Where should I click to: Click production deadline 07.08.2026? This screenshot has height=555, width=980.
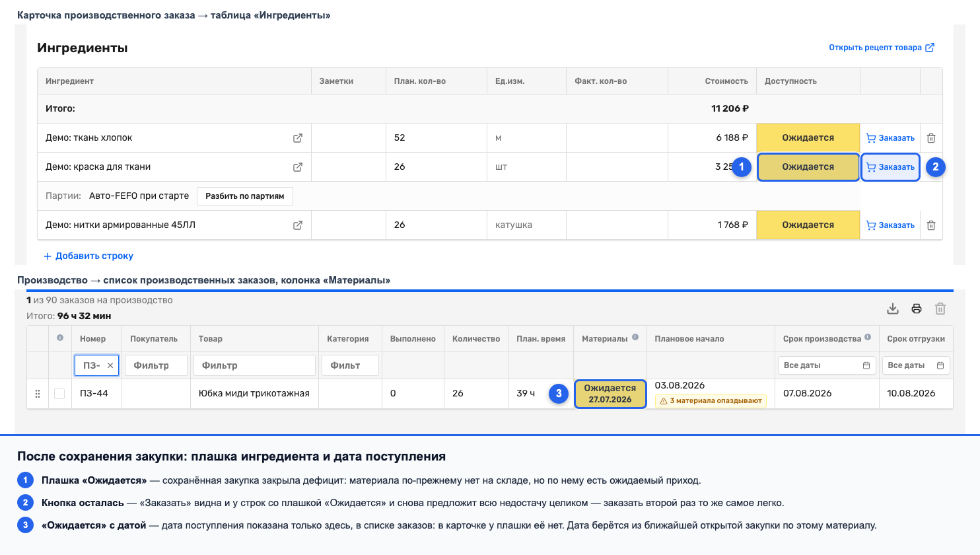pyautogui.click(x=808, y=394)
